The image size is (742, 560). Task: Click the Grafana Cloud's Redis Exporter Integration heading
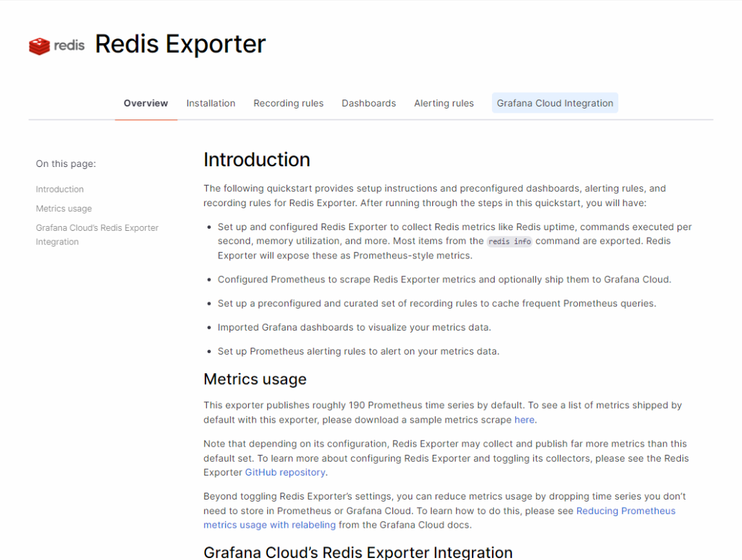[358, 552]
